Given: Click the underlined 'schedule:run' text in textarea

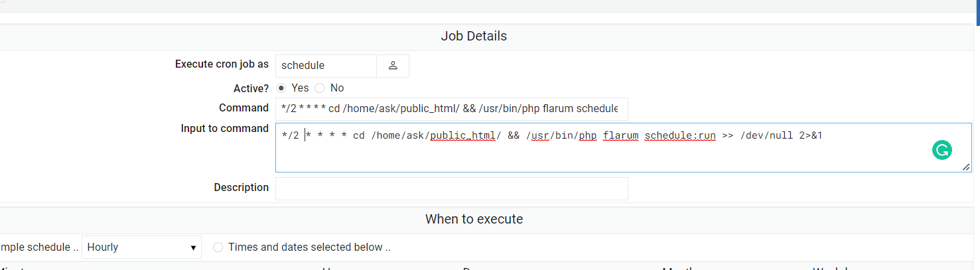Looking at the screenshot, I should 680,136.
